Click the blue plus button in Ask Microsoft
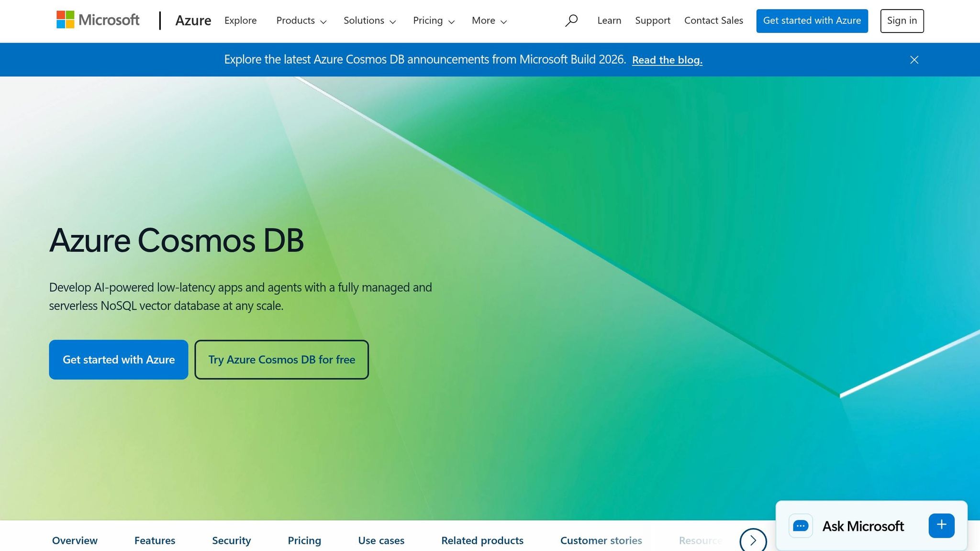Screen dimensions: 980x551 point(941,525)
